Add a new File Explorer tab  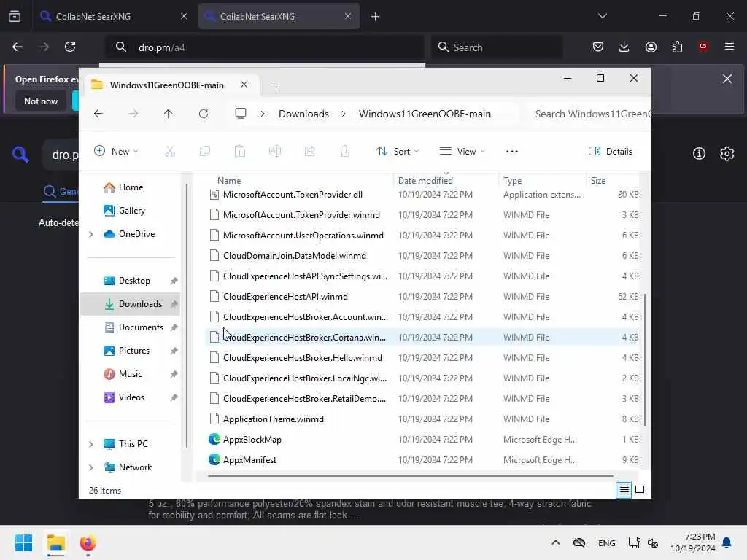[x=276, y=85]
